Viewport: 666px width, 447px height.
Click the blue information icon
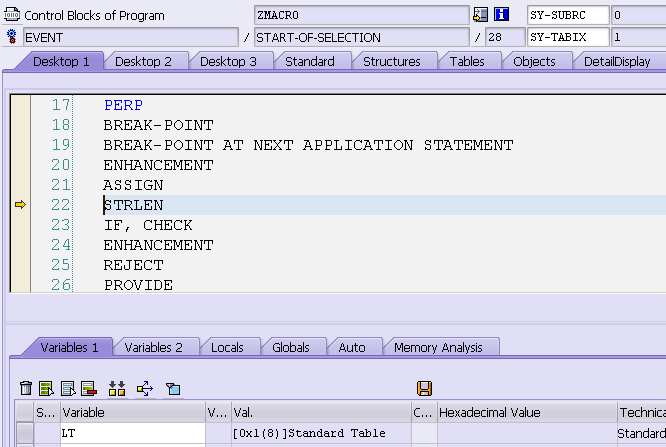501,15
